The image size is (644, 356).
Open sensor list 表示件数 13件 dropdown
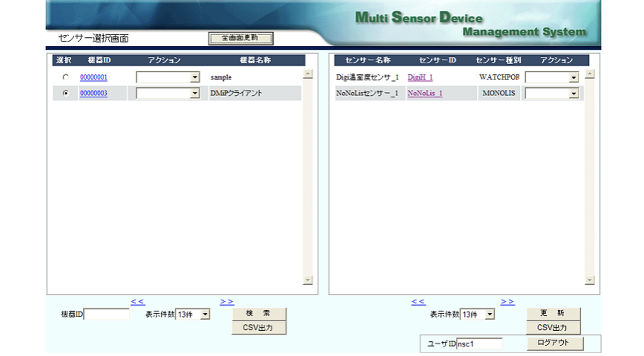[477, 314]
